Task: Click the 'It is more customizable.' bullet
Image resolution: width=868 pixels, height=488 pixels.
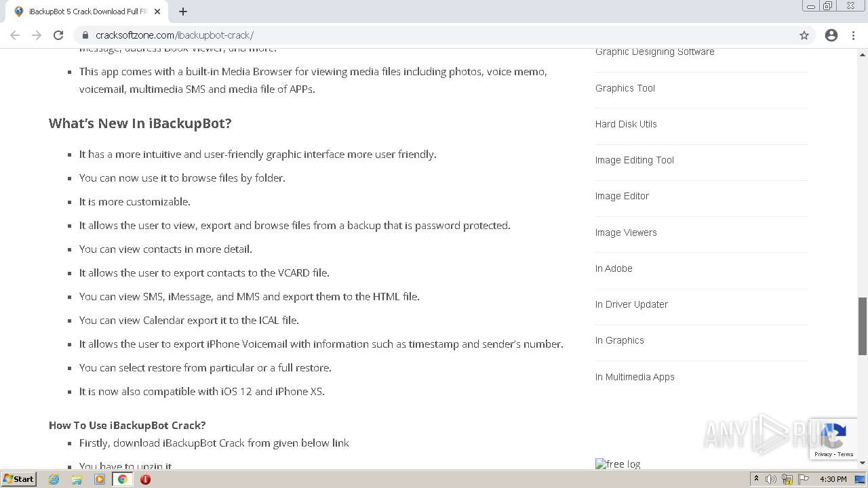Action: pos(134,201)
